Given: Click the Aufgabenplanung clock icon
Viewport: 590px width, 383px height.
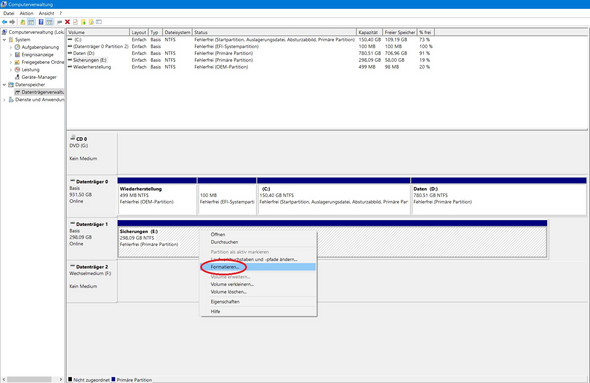Looking at the screenshot, I should pyautogui.click(x=17, y=47).
